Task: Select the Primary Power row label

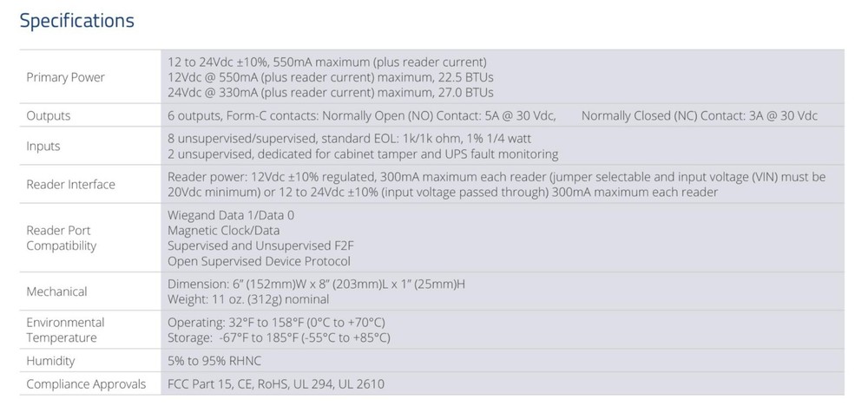Action: [x=65, y=77]
